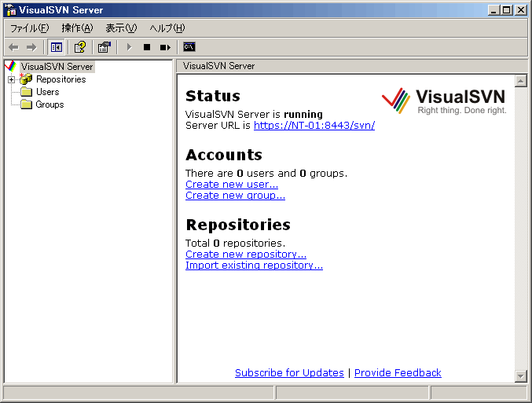Click Create new repository link
Image resolution: width=532 pixels, height=403 pixels.
point(246,254)
